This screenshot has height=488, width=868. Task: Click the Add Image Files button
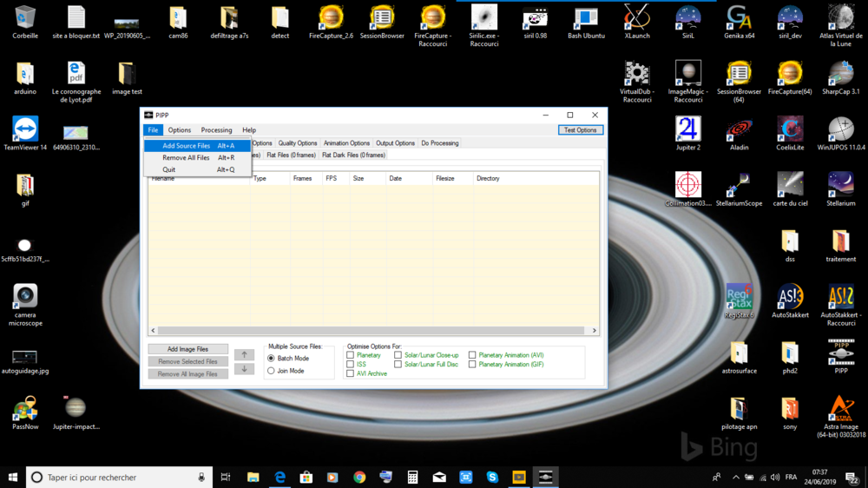(187, 349)
